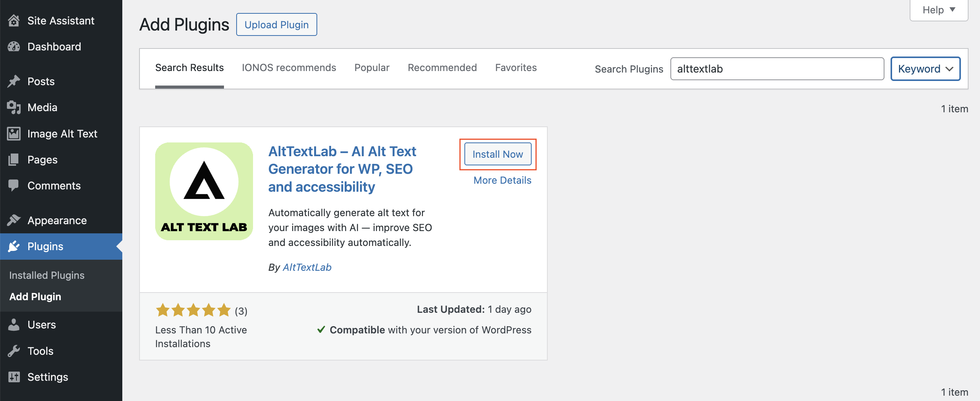This screenshot has height=401, width=980.
Task: Focus the Search Plugins input field
Action: [x=777, y=69]
